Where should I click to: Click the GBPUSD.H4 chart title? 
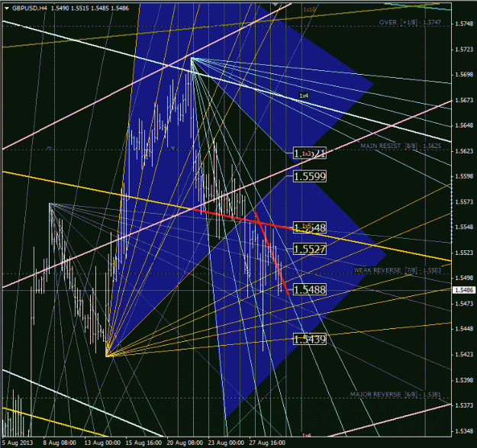point(30,8)
